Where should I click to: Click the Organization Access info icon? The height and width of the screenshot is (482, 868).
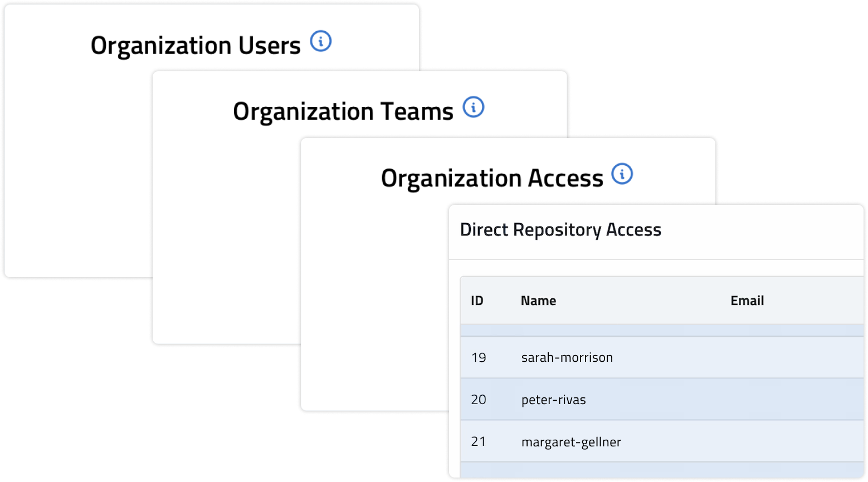(x=623, y=174)
